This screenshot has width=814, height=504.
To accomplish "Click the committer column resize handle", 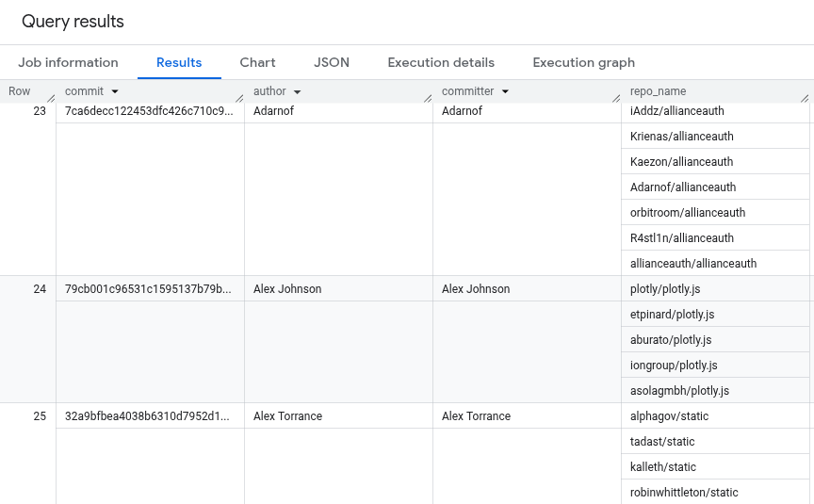I will (616, 97).
